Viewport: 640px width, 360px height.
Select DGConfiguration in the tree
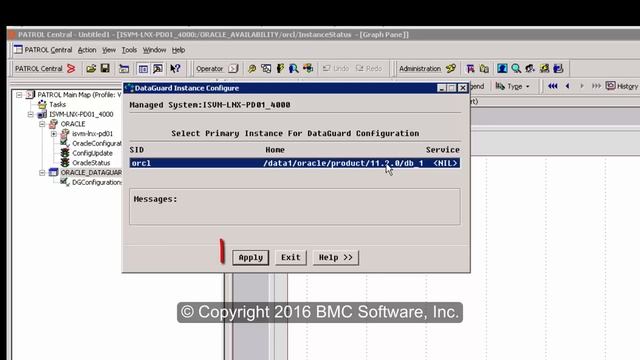click(x=97, y=182)
